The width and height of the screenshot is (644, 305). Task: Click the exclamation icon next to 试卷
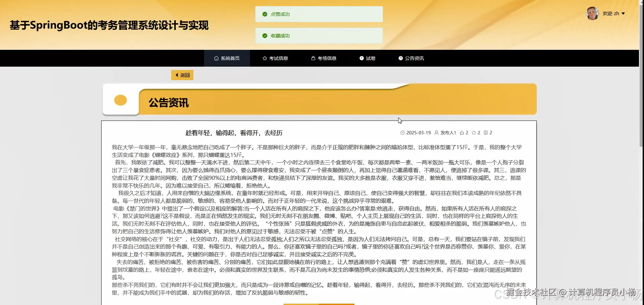361,58
